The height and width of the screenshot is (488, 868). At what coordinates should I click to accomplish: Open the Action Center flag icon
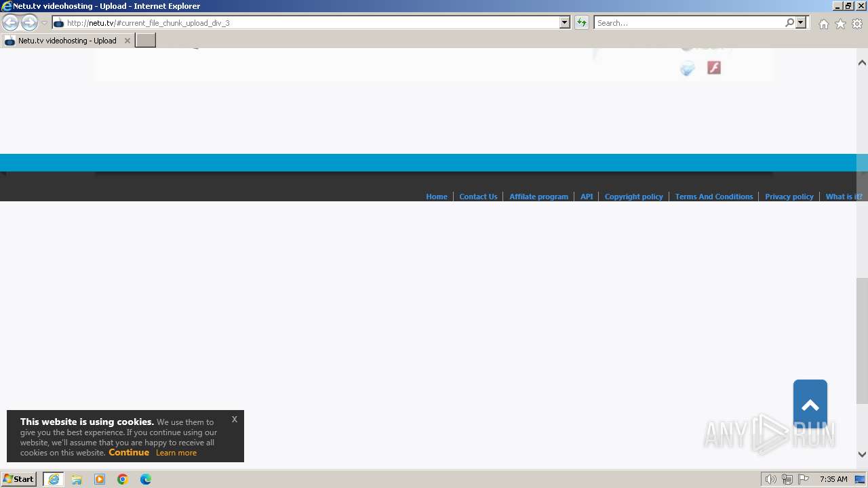click(x=804, y=479)
